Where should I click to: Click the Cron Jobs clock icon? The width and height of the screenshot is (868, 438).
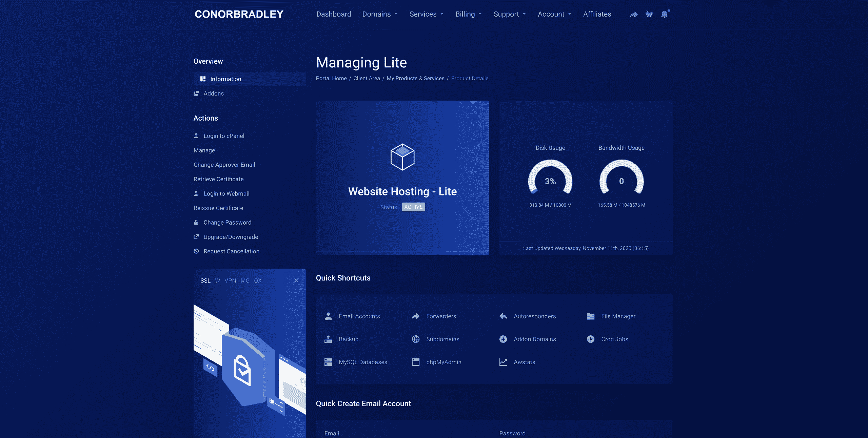point(591,339)
